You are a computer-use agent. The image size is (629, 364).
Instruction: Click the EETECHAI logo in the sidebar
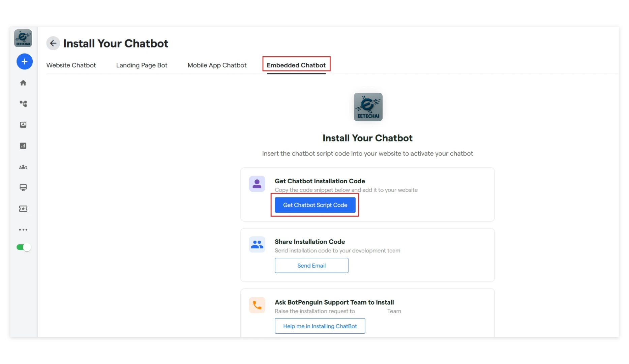(x=23, y=38)
